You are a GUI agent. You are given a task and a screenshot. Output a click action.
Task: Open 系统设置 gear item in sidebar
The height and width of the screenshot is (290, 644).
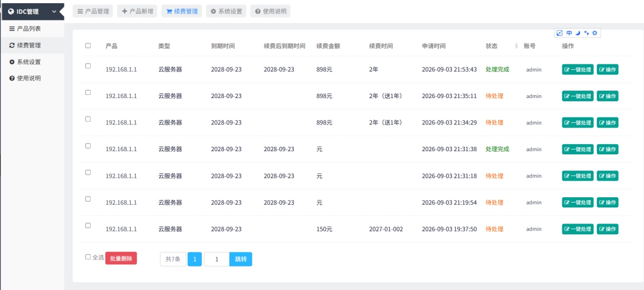pyautogui.click(x=32, y=62)
